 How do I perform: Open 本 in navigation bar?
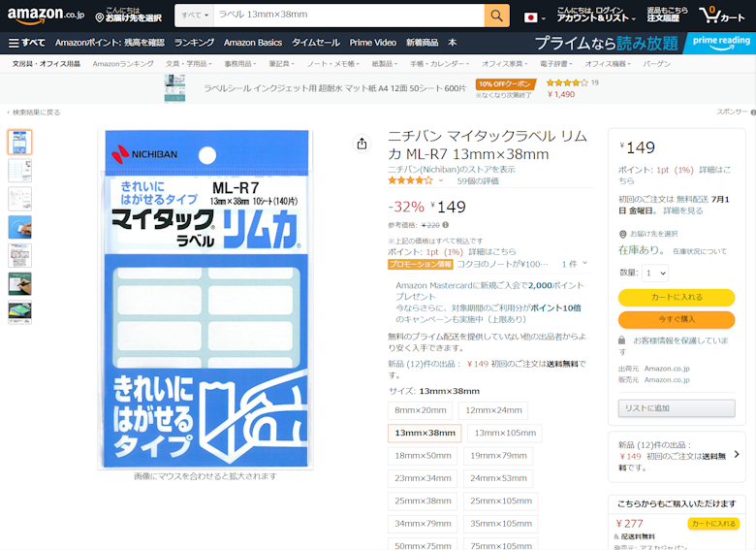tap(453, 43)
